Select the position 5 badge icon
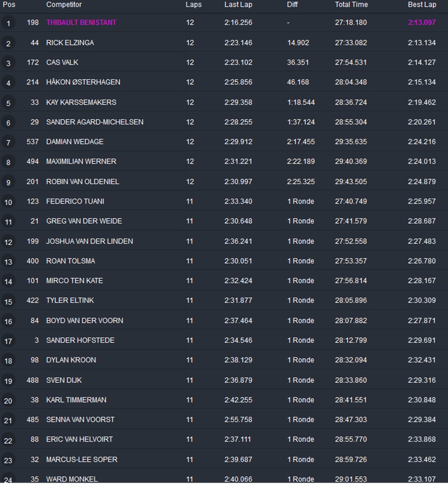This screenshot has width=448, height=484. 8,103
